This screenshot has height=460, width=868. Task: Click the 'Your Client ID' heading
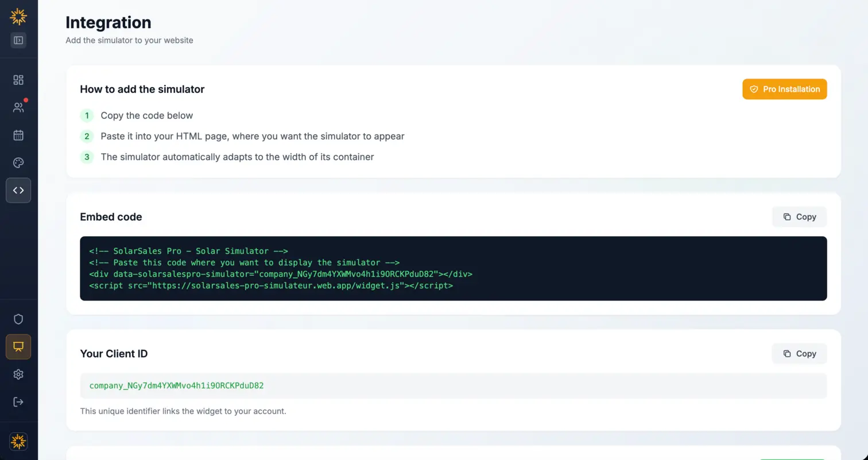coord(114,354)
